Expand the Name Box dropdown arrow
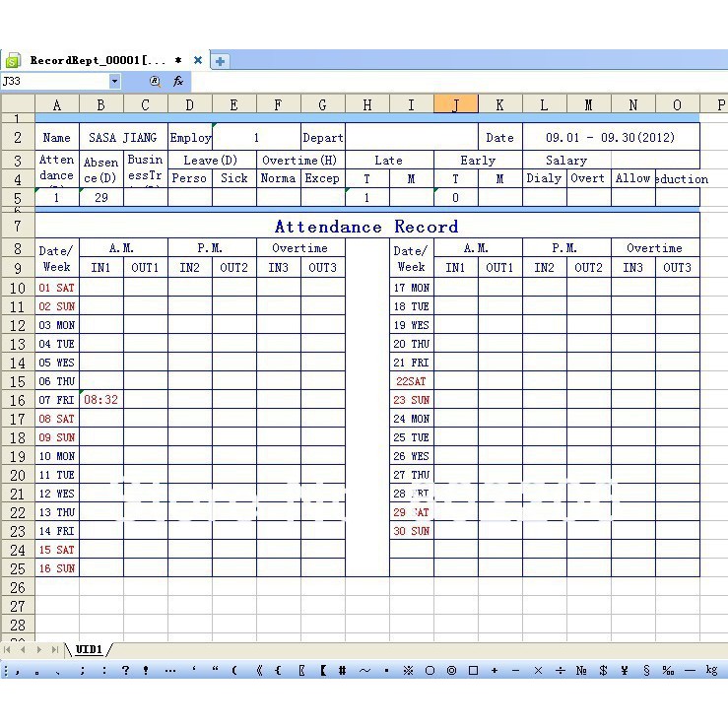The height and width of the screenshot is (728, 728). coord(114,82)
